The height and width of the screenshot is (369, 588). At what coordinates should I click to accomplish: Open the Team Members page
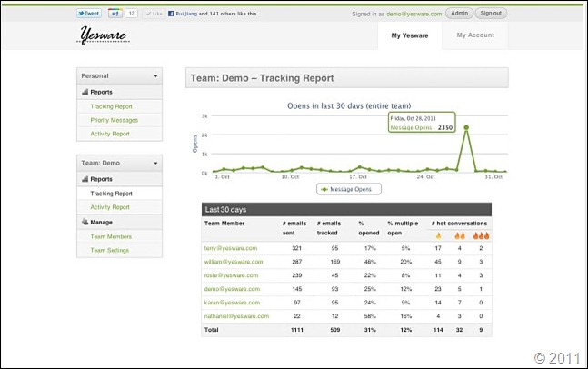pyautogui.click(x=111, y=236)
